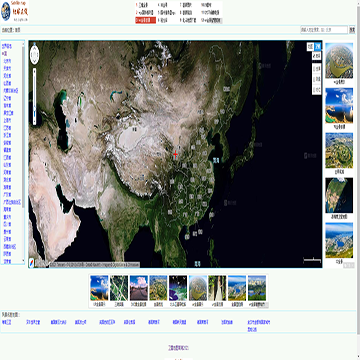The image size is (360, 360).
Task: Click the circular map pan compass control
Action: coord(35,54)
